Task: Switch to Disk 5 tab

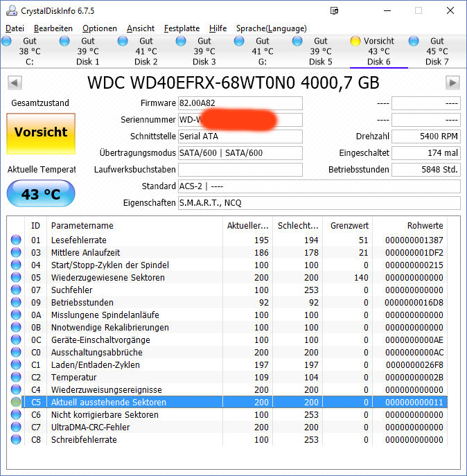Action: 321,51
